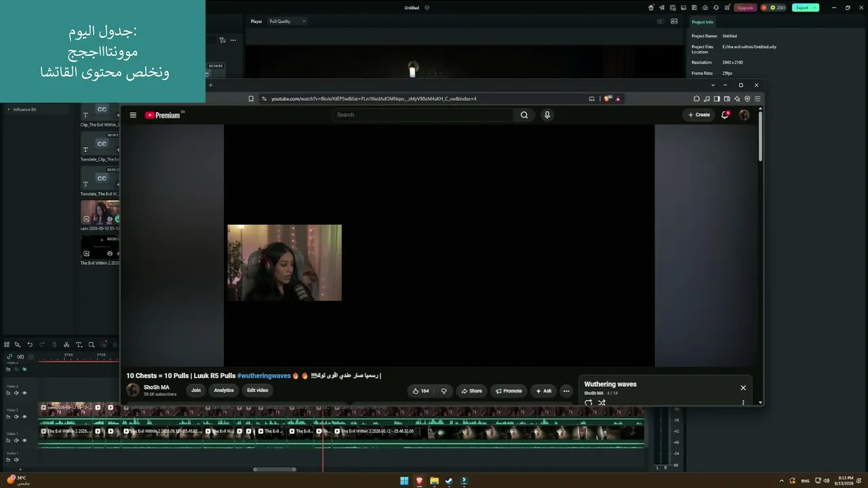The width and height of the screenshot is (868, 488).
Task: Expand the Influence Kit tree item
Action: [x=9, y=109]
